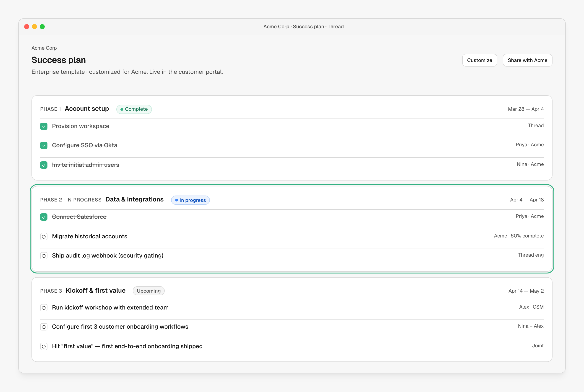This screenshot has height=392, width=584.
Task: Tick Configure first 3 onboarding workflows box
Action: click(44, 327)
